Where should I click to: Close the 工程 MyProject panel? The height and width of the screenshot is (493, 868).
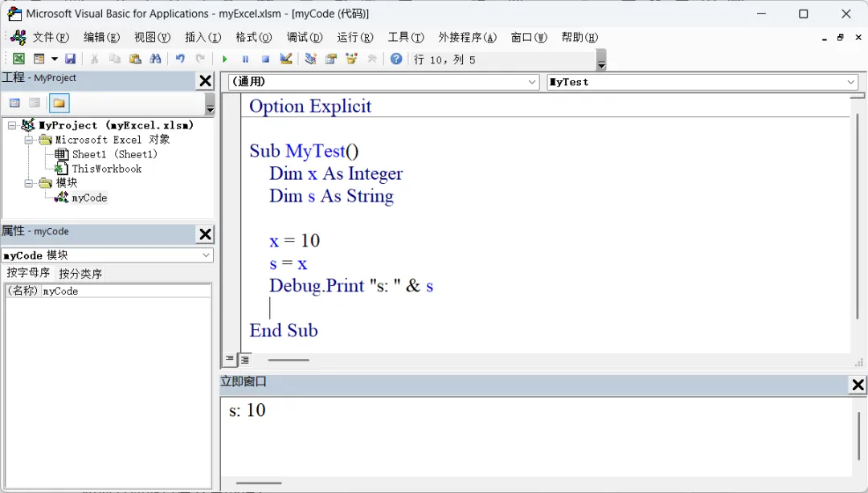pos(206,81)
